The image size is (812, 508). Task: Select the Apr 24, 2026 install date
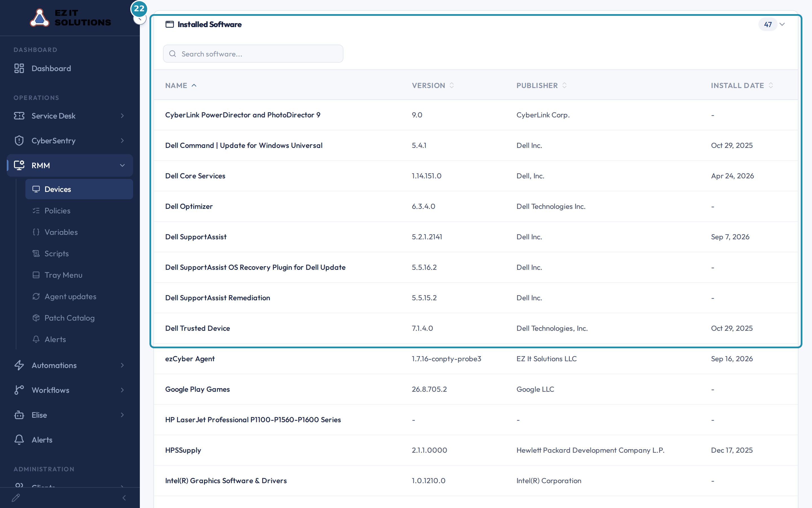coord(732,176)
